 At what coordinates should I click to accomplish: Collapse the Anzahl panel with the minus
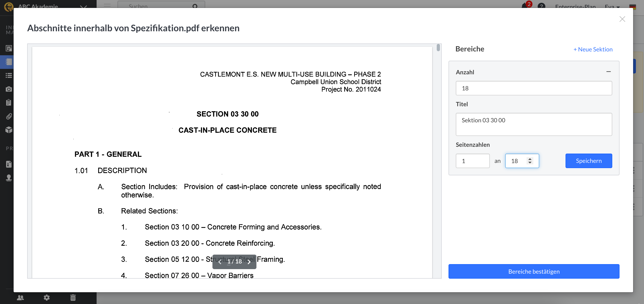[608, 72]
